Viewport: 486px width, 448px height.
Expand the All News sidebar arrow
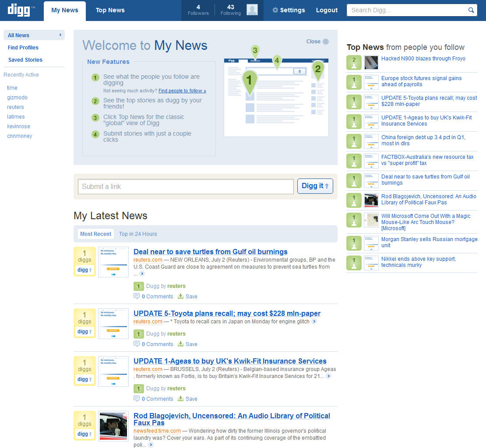[60, 35]
